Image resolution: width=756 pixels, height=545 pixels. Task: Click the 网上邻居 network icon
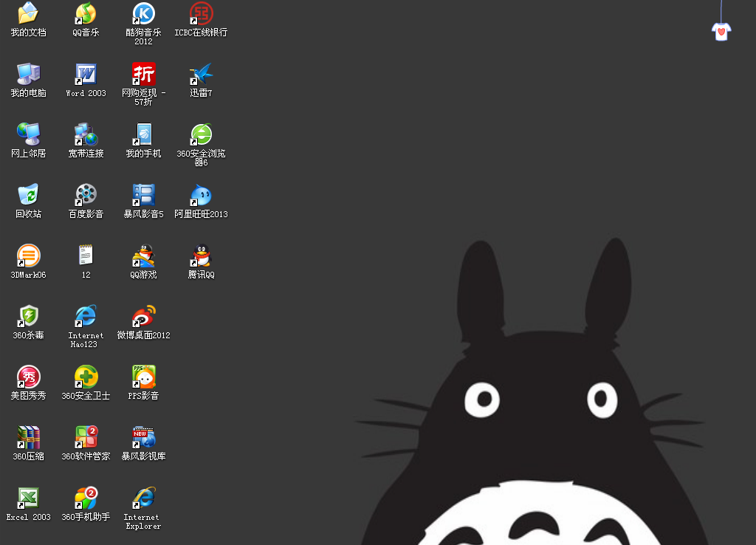tap(28, 134)
